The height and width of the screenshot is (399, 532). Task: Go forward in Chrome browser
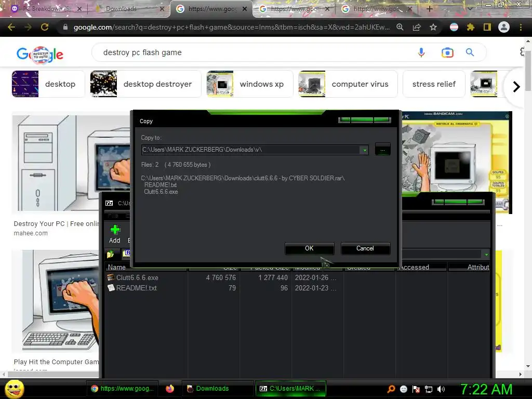coord(28,27)
